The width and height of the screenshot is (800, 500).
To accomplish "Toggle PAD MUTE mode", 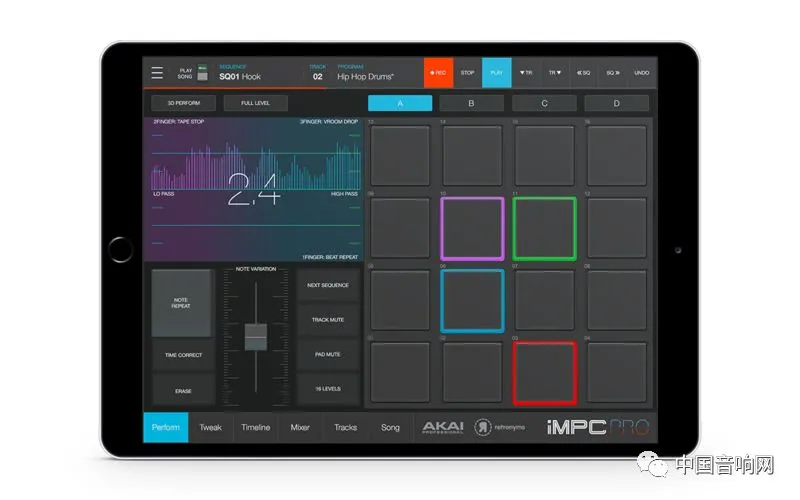I will point(328,354).
